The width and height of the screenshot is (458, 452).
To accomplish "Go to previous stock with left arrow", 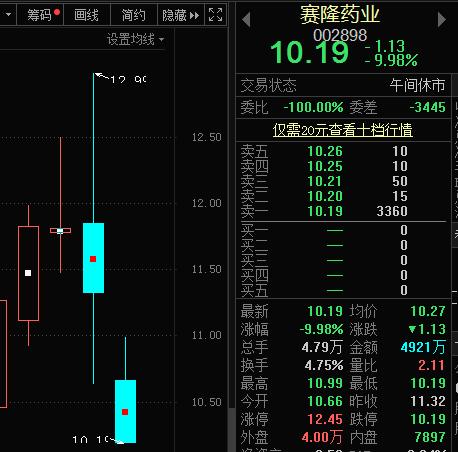I will pos(246,20).
